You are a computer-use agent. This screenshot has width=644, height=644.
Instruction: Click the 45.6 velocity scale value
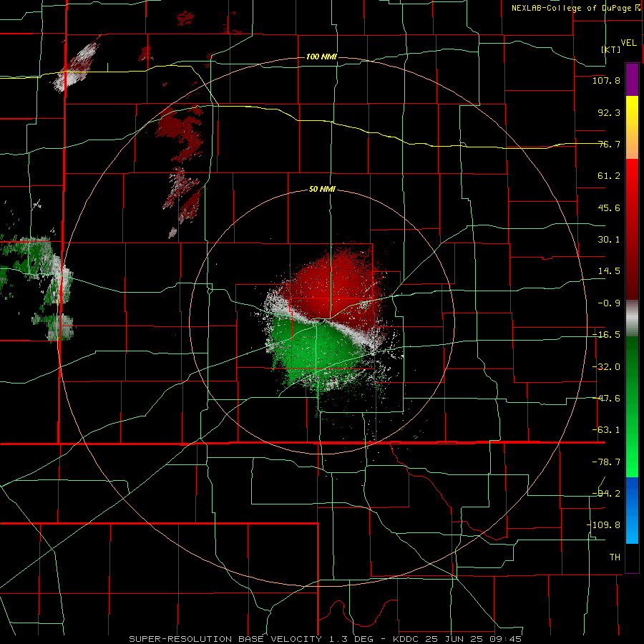pos(609,208)
